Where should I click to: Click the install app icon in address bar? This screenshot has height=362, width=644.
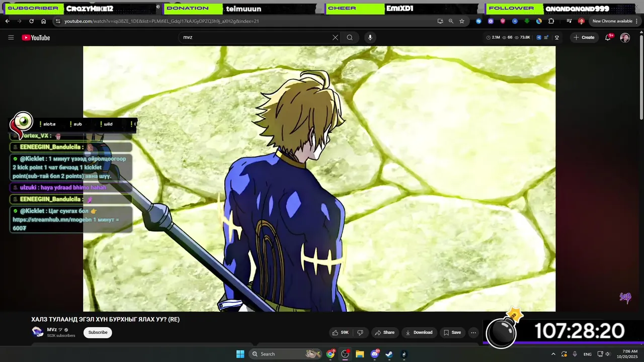440,21
